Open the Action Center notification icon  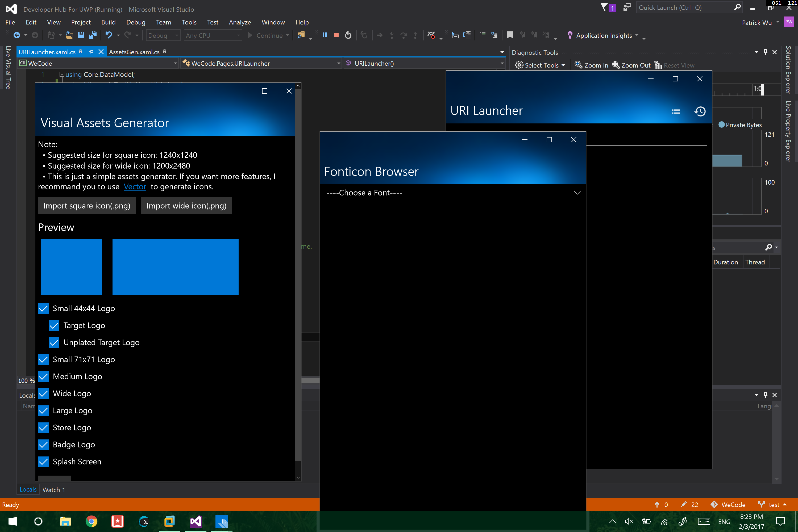pyautogui.click(x=780, y=521)
